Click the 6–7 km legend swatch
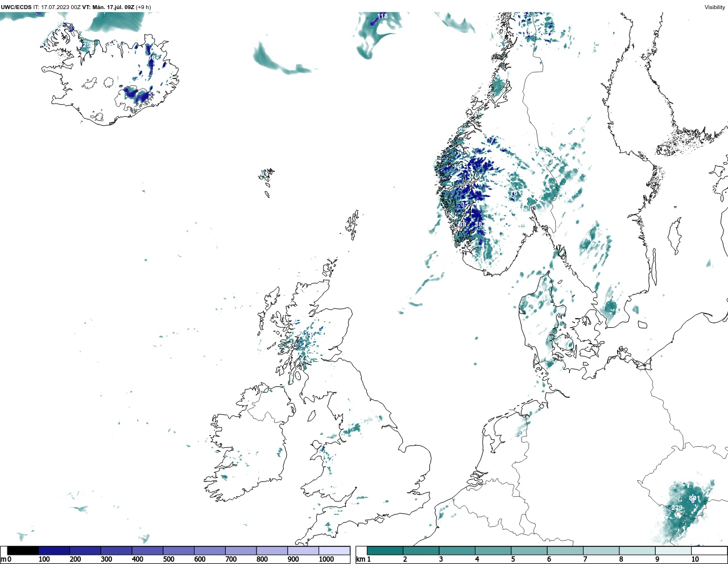The image size is (728, 564). 565,550
